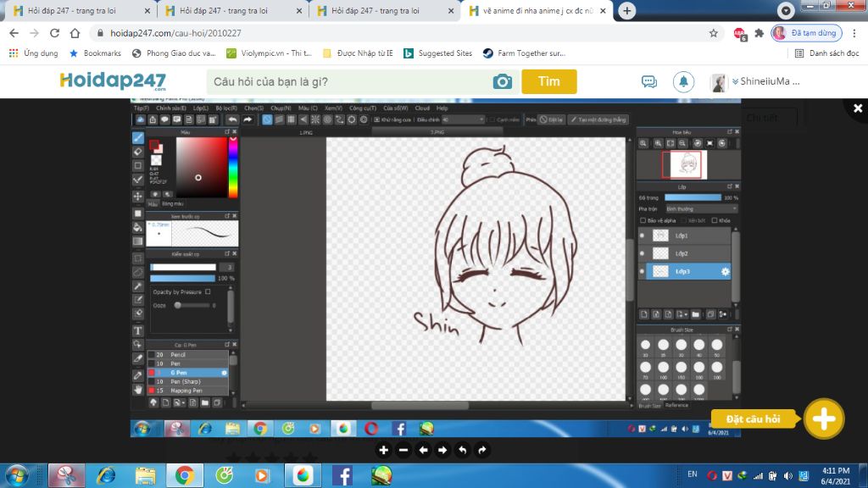Open the Xem(V) view menu
Viewport: 868px width, 488px height.
[333, 108]
